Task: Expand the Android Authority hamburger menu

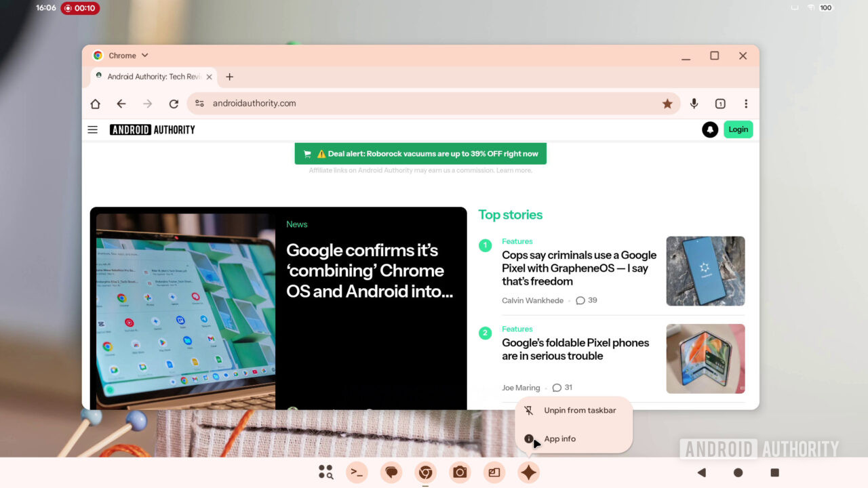Action: 92,129
